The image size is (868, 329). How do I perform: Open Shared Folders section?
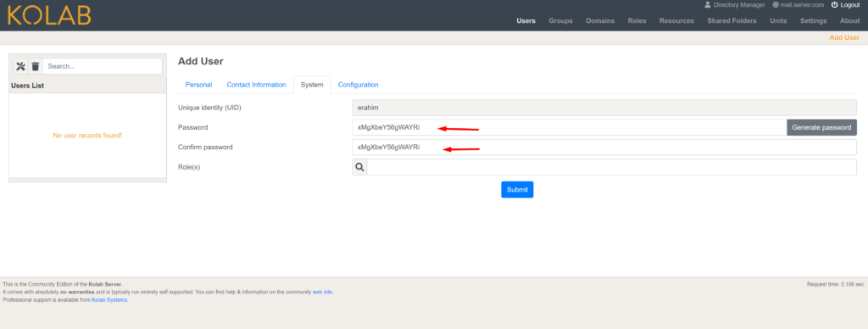[732, 21]
